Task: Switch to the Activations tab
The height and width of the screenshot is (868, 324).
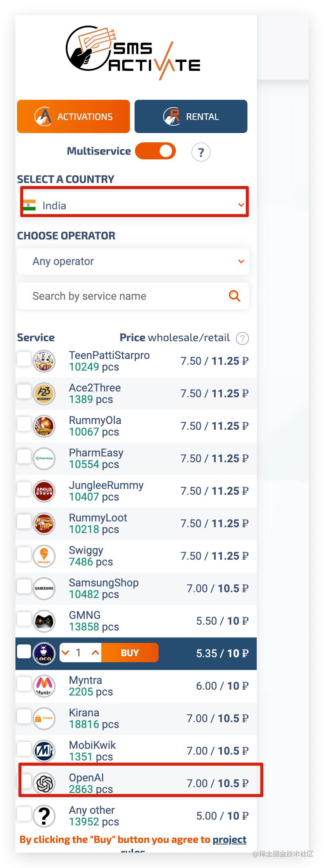Action: click(73, 116)
